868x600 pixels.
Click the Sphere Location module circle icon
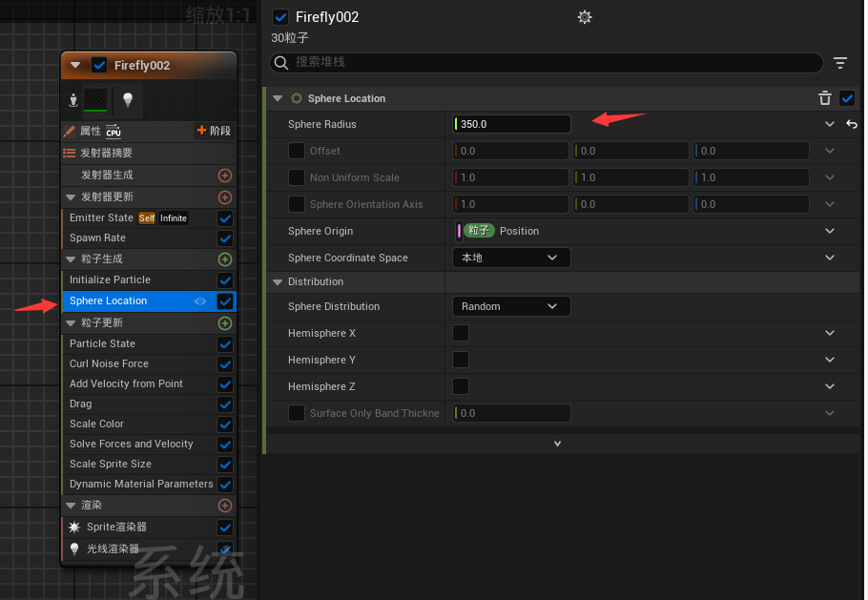coord(297,98)
